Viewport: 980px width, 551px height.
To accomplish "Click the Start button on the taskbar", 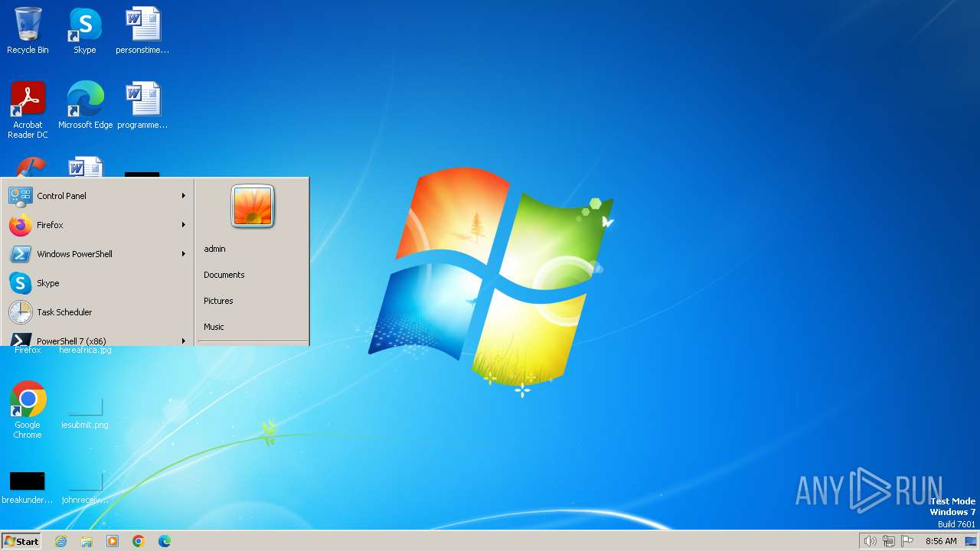I will pyautogui.click(x=21, y=541).
